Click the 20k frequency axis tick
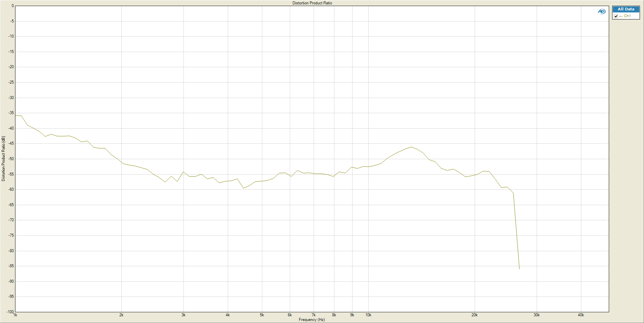Viewport: 644px width, 323px height. coord(475,315)
